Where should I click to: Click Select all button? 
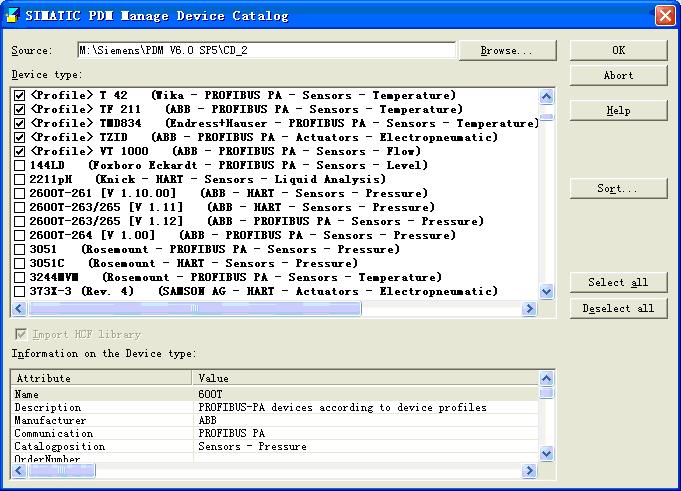(618, 282)
